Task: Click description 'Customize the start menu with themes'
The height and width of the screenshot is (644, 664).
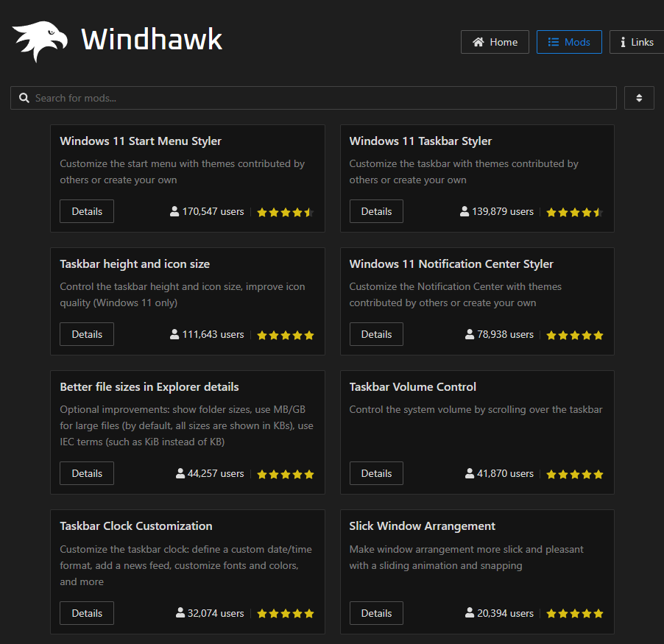Action: pos(182,171)
